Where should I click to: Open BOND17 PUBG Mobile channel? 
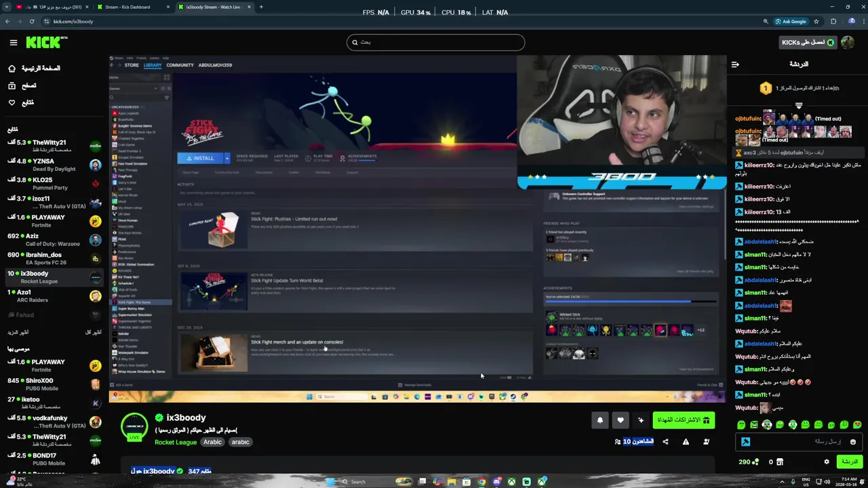[x=53, y=460]
